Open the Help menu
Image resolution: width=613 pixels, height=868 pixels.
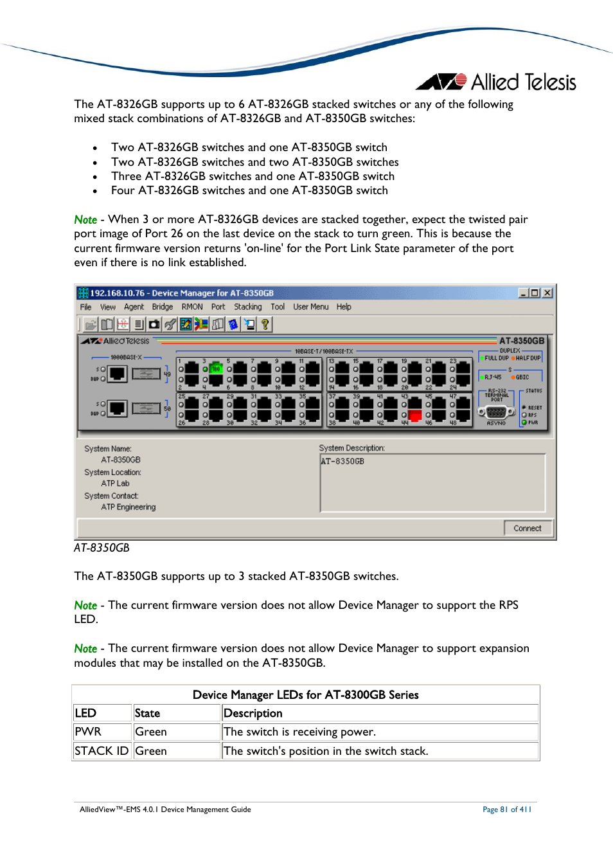(344, 307)
